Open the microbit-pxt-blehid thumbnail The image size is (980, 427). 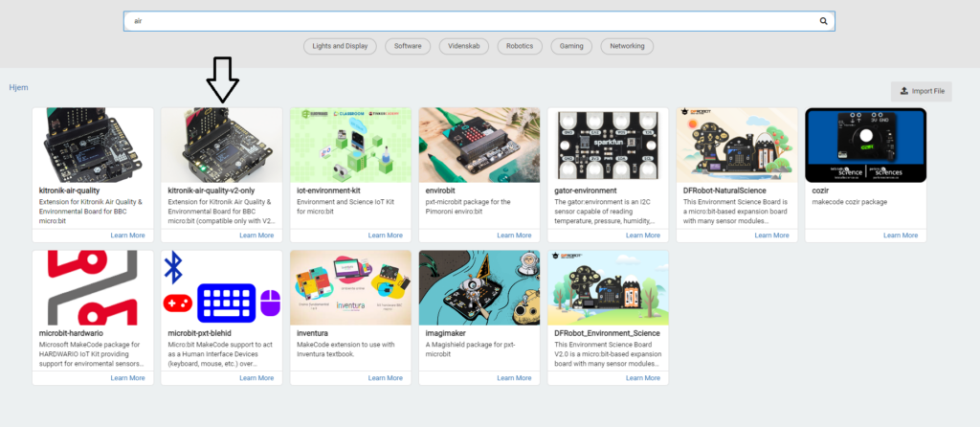pyautogui.click(x=221, y=287)
